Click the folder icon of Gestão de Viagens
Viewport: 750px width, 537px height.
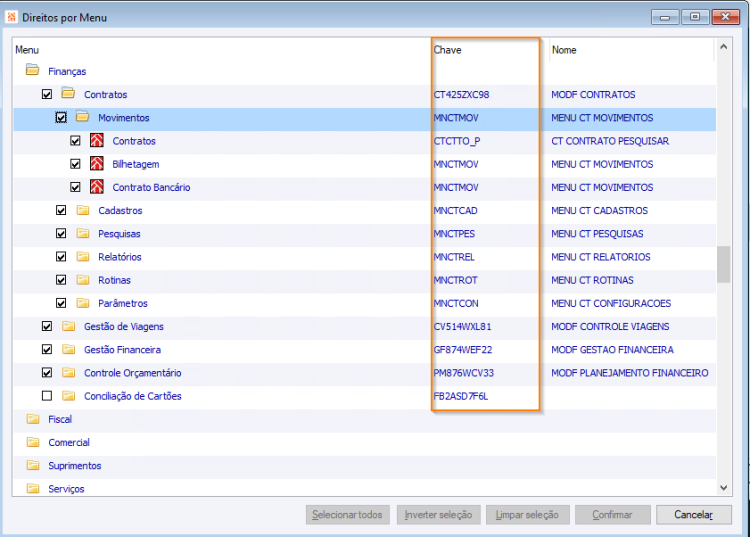pos(68,326)
